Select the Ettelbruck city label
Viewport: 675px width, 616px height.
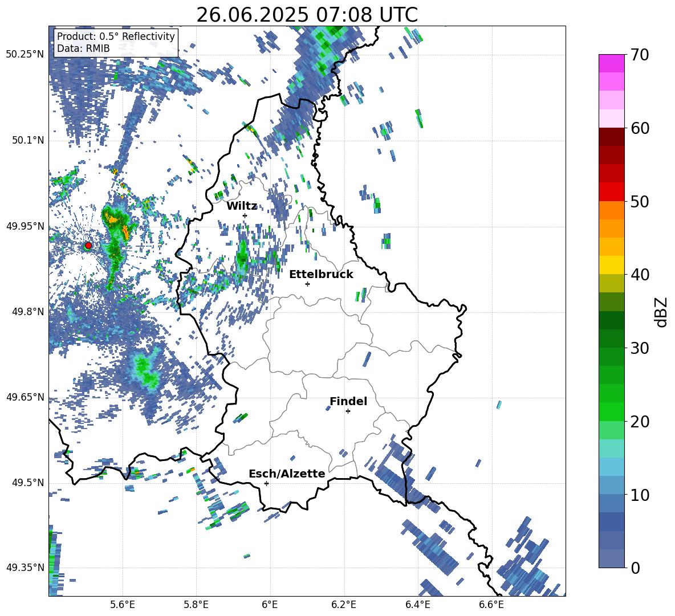click(x=321, y=275)
